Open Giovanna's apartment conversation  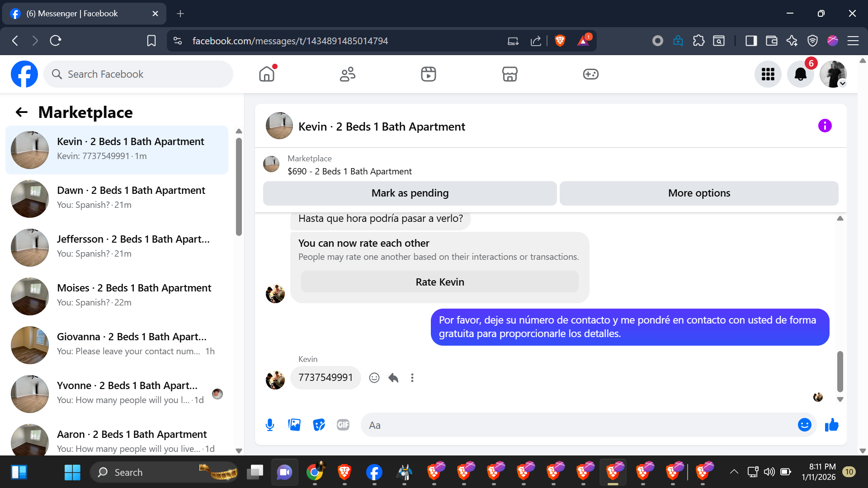point(117,345)
